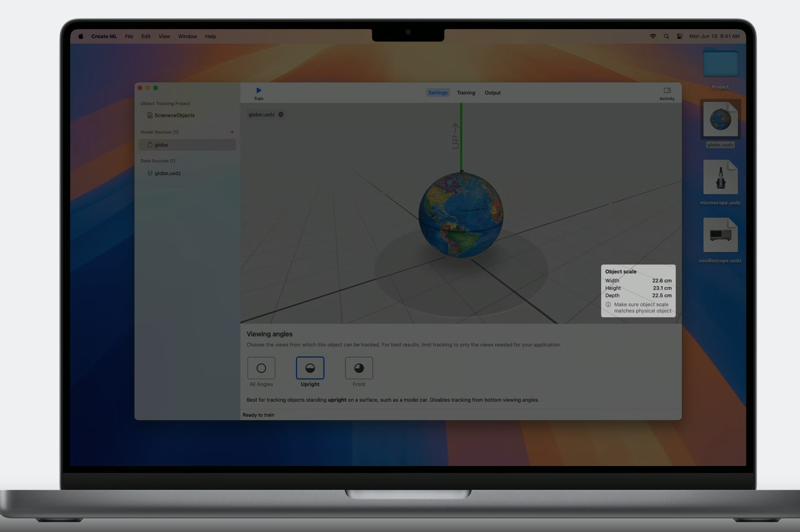Click the Object Tracking Project header
The height and width of the screenshot is (532, 800).
tap(165, 104)
